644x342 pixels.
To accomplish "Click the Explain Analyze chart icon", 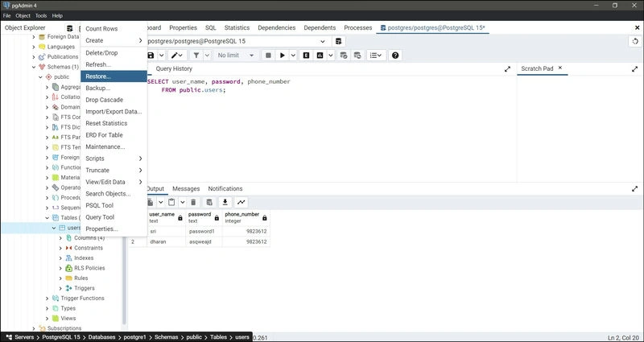I will tap(320, 56).
